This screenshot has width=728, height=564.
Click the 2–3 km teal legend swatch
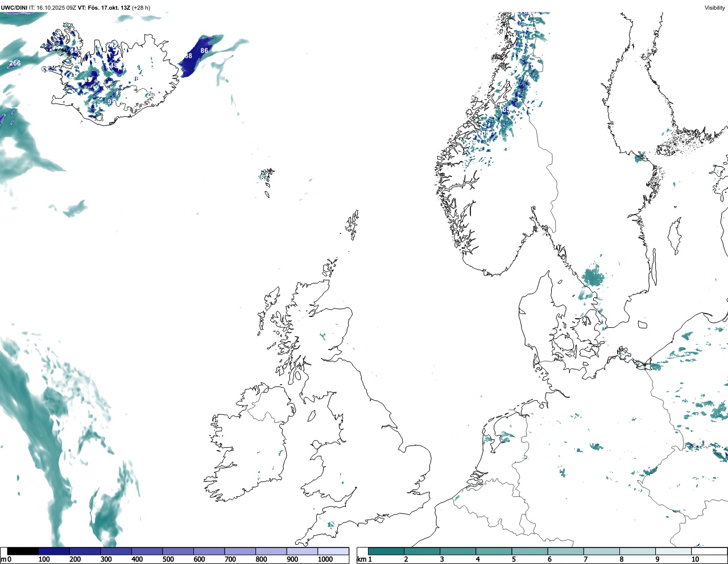pyautogui.click(x=422, y=551)
